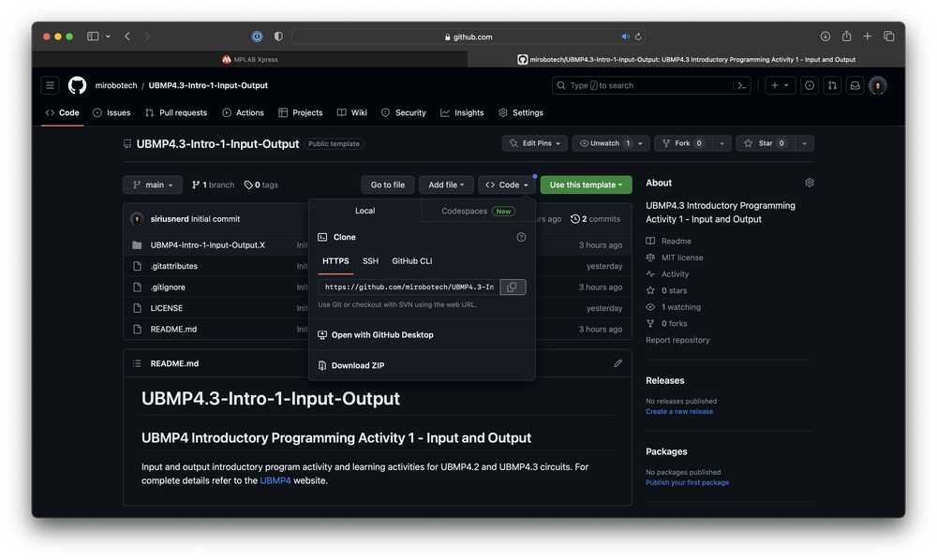Open the main branch dropdown
This screenshot has width=937, height=560.
[x=153, y=185]
